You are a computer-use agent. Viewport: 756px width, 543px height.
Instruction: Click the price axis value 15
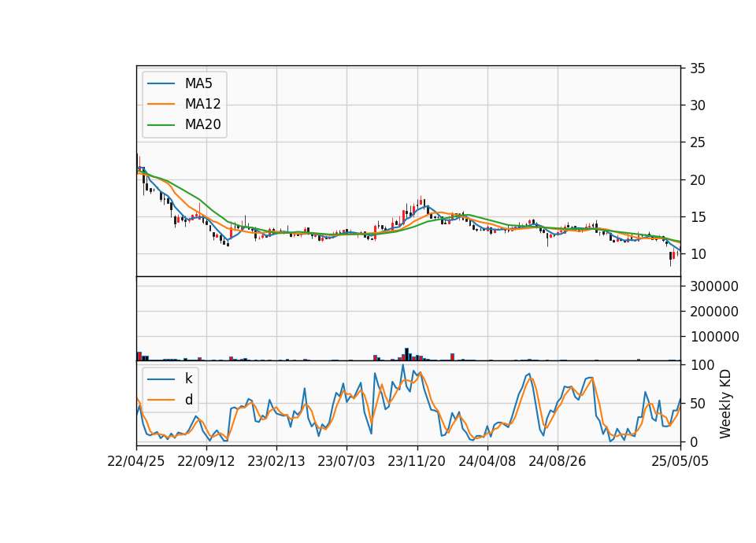(698, 217)
